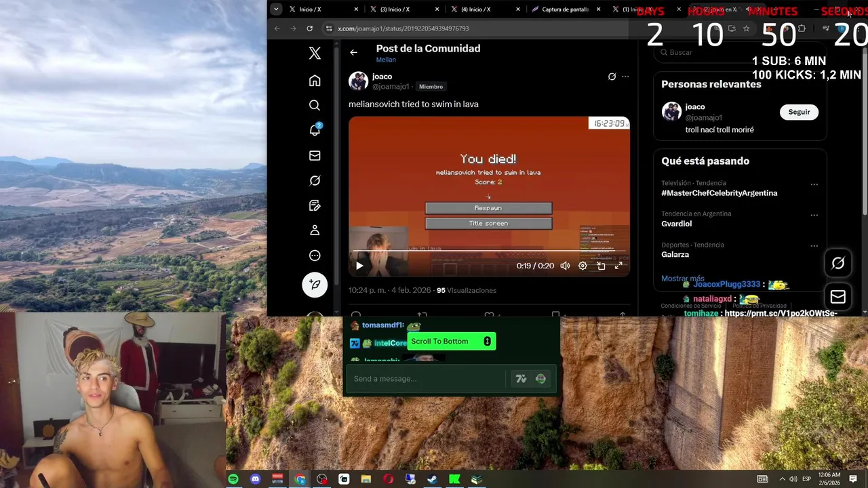Reload the page in Chrome
Viewport: 868px width, 488px height.
pyautogui.click(x=310, y=28)
